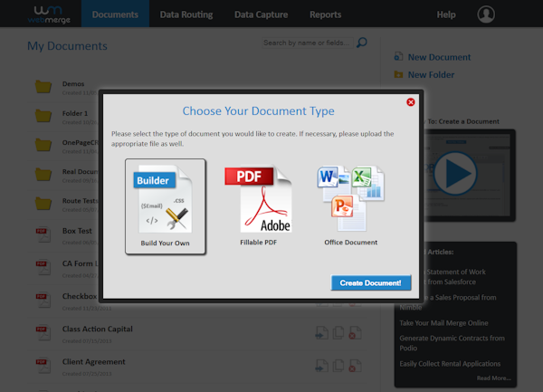
Task: Open the Help menu
Action: coord(446,14)
